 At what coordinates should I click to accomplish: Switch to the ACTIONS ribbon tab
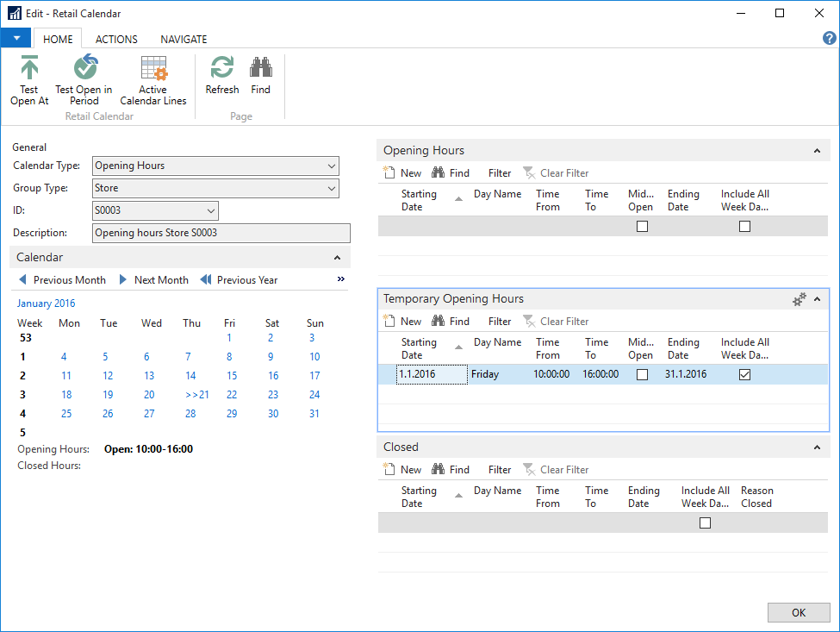coord(116,39)
